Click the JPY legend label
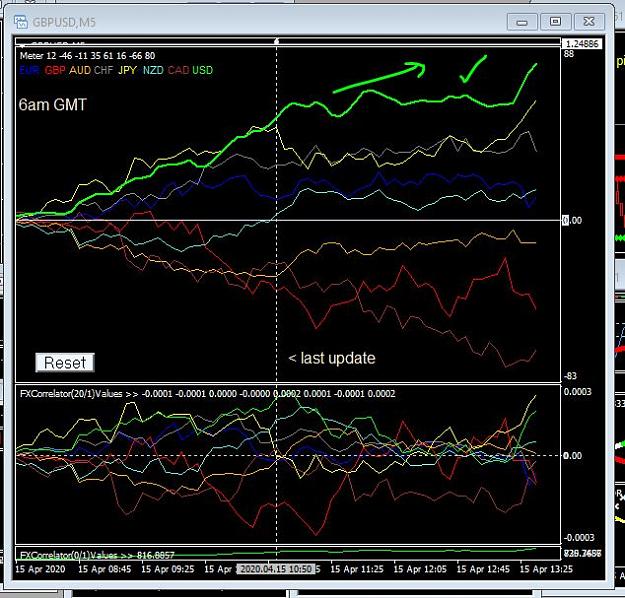Screen dimensions: 625x598 [x=127, y=71]
